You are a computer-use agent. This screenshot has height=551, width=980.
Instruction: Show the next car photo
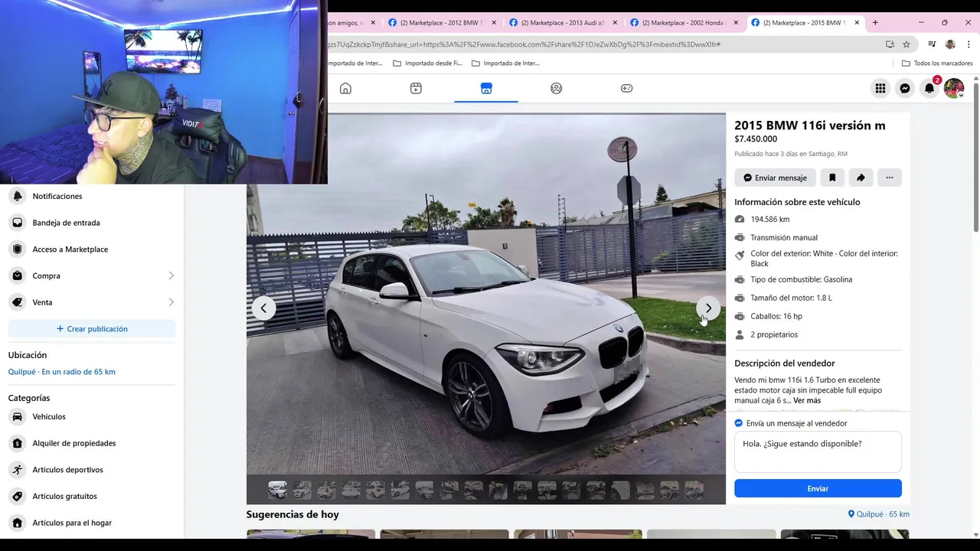coord(708,308)
